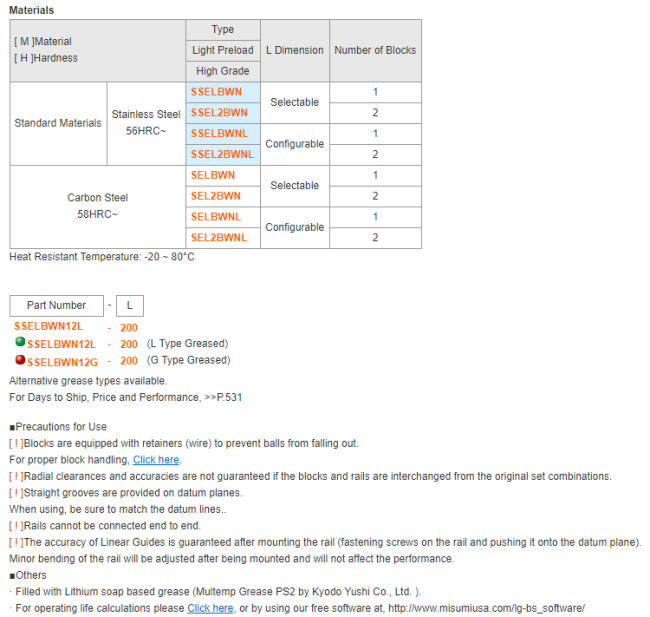Viewport: 650px width, 617px height.
Task: Click the L Dimension column header
Action: (x=294, y=50)
